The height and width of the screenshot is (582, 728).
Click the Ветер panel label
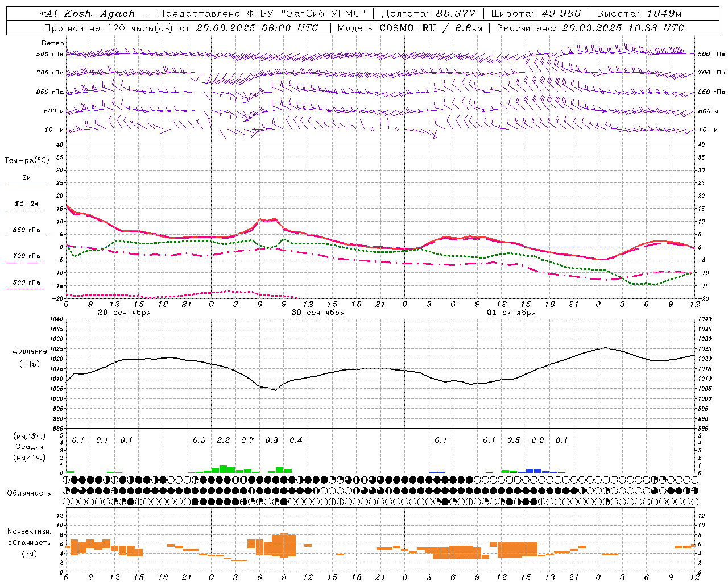[x=53, y=43]
